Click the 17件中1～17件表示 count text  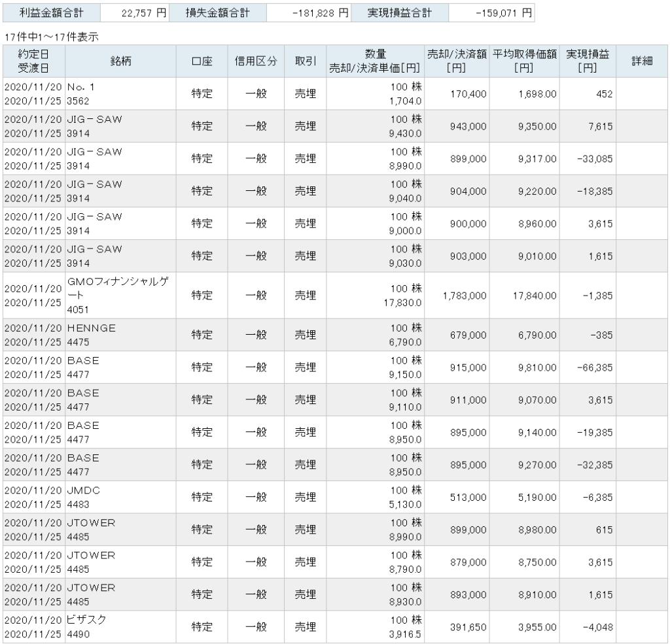point(51,37)
